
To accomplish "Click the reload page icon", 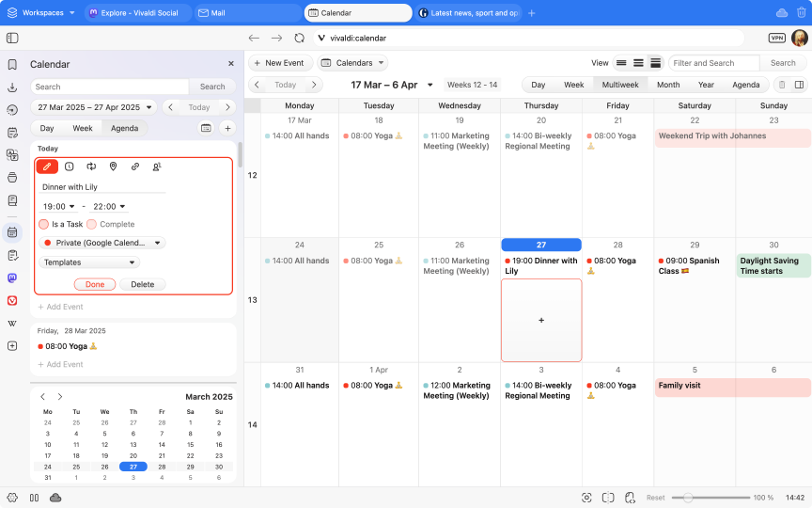I will point(299,39).
